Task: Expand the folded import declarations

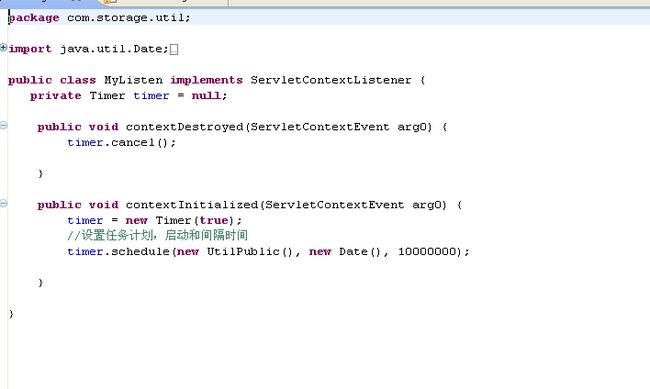Action: tap(3, 48)
